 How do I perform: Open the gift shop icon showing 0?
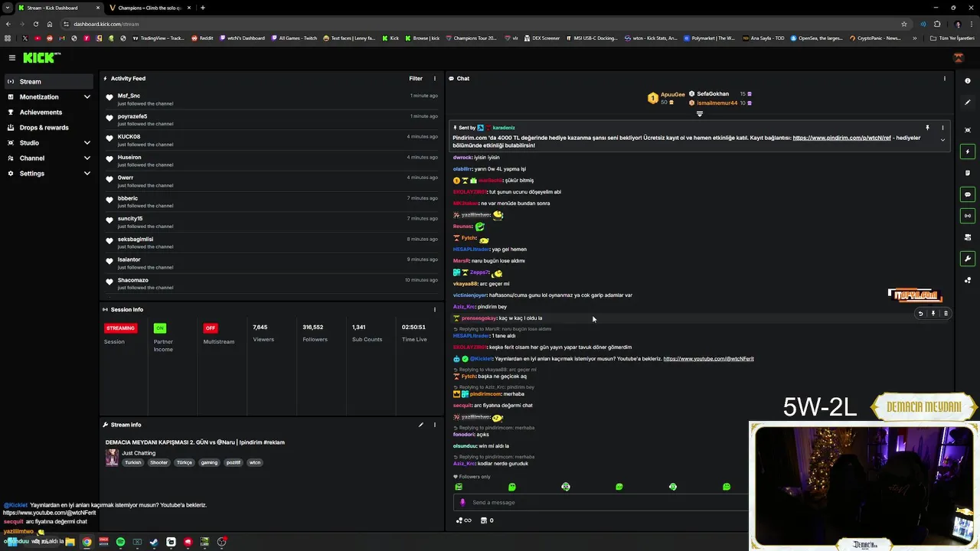(486, 520)
